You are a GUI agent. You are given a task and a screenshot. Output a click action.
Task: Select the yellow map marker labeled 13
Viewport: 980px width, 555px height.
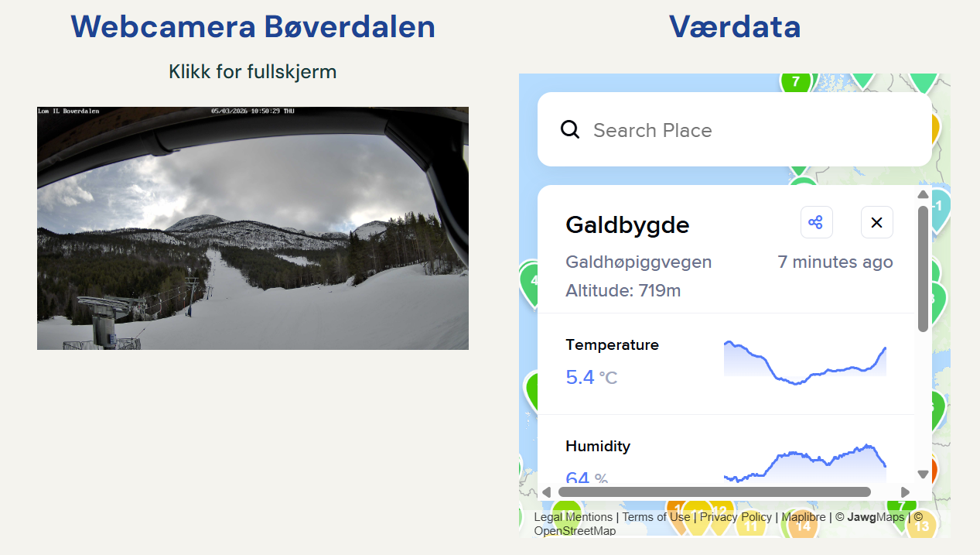coord(922,526)
